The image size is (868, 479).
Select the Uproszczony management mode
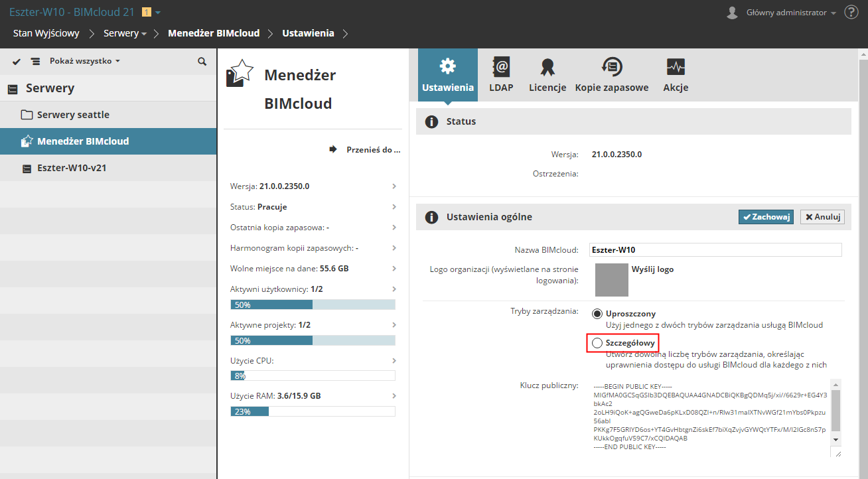(x=597, y=314)
